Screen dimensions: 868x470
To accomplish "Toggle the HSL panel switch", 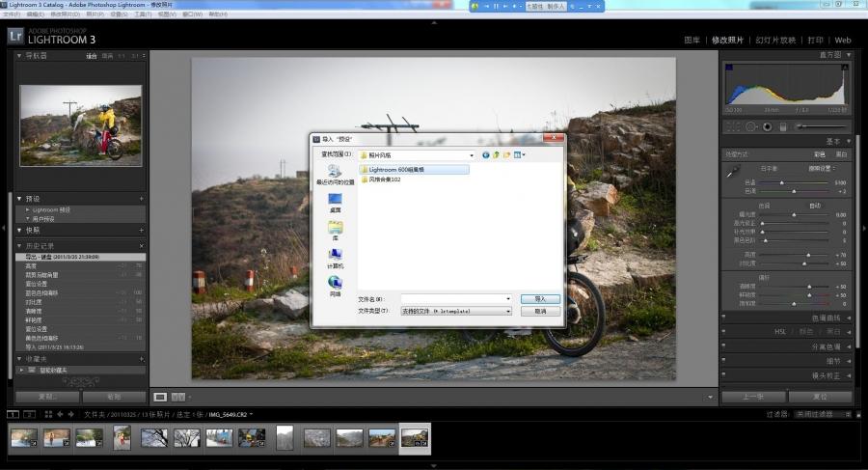I will pos(723,331).
